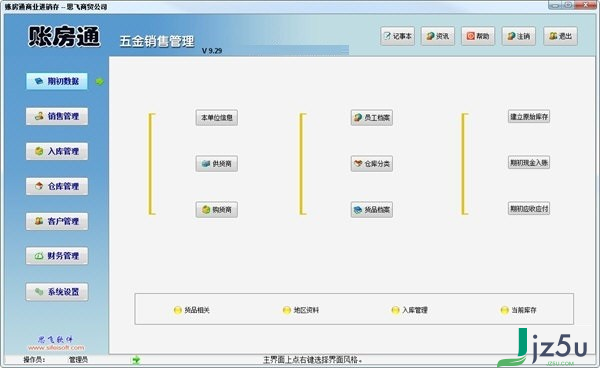Close the window with the red X
The width and height of the screenshot is (600, 368).
point(586,5)
